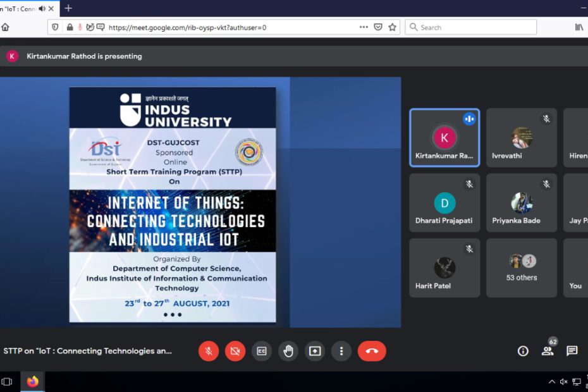The height and width of the screenshot is (392, 588).
Task: Open the three-dot more options menu
Action: coord(341,351)
